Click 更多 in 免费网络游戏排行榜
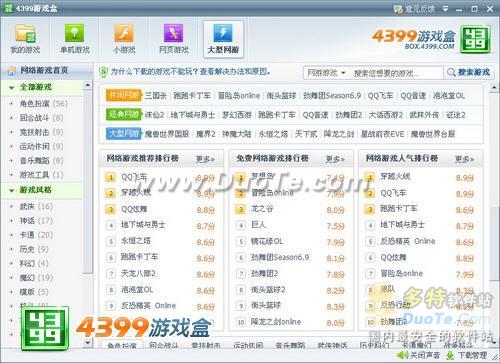Image resolution: width=500 pixels, height=363 pixels. point(334,159)
